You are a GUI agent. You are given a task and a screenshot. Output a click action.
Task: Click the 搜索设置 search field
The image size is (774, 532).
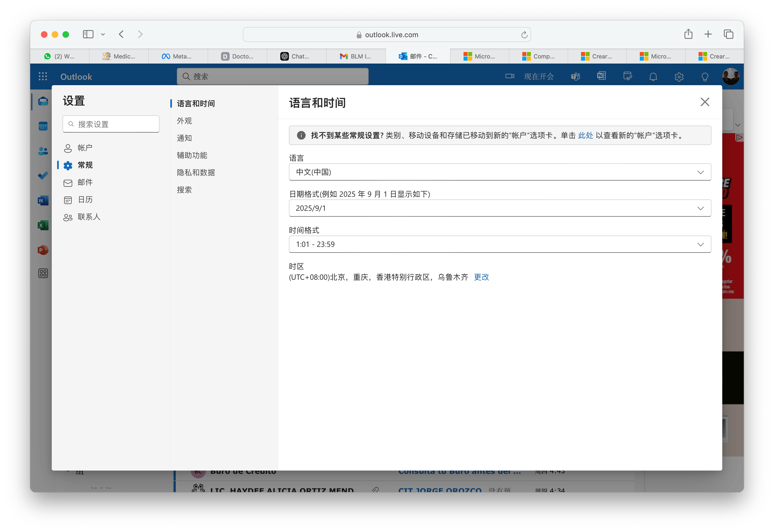click(111, 124)
